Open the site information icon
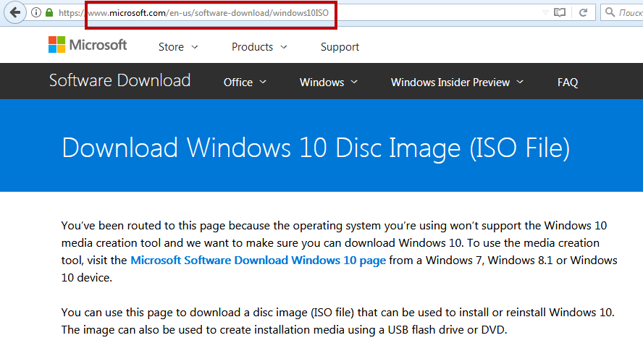 click(x=36, y=13)
